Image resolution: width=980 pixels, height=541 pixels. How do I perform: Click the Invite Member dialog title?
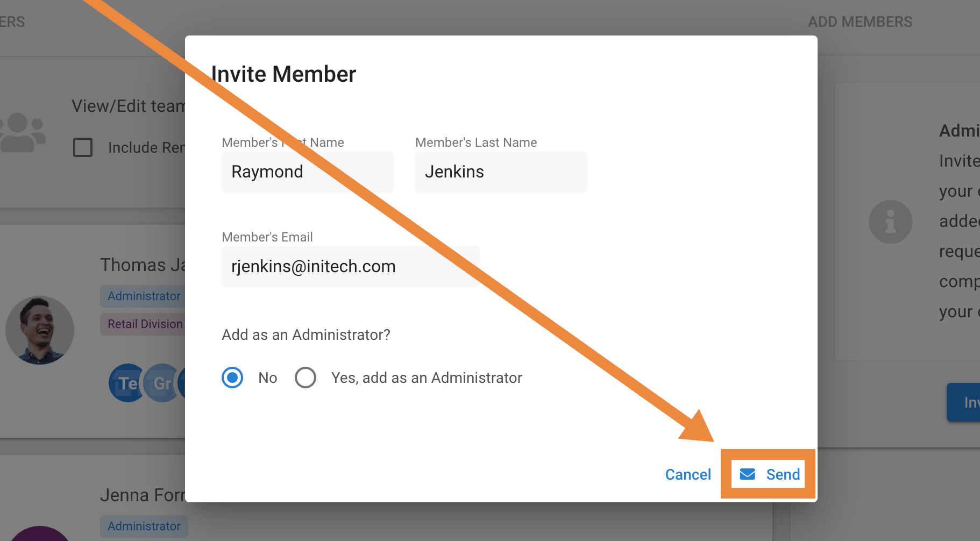tap(283, 74)
